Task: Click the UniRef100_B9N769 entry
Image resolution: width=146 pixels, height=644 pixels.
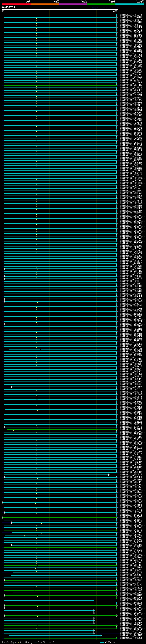Action: 131,42
